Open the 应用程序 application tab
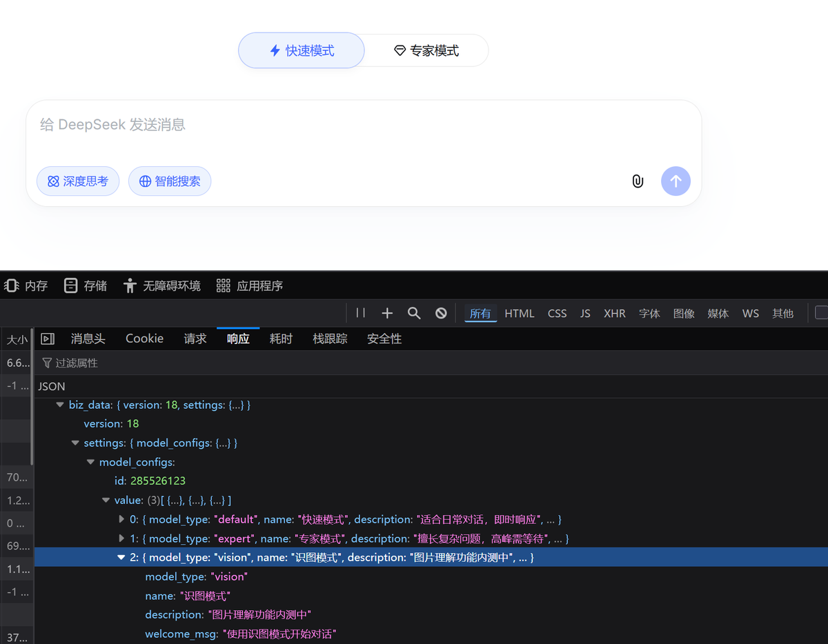 pos(249,285)
